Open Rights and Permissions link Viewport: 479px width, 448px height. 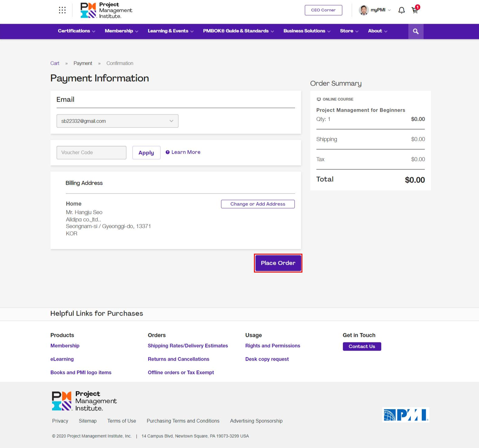[x=273, y=346]
